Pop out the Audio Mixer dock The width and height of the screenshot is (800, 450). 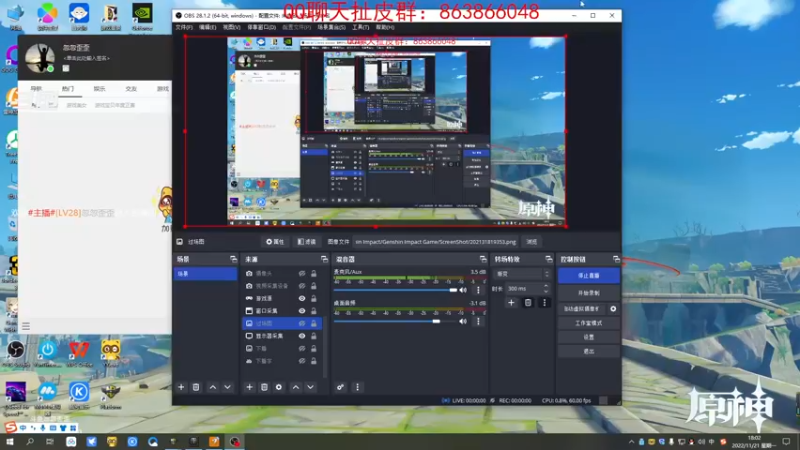483,259
